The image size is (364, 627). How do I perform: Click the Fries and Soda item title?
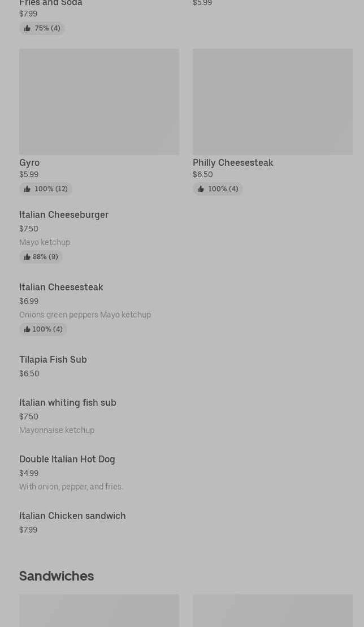coord(51,3)
